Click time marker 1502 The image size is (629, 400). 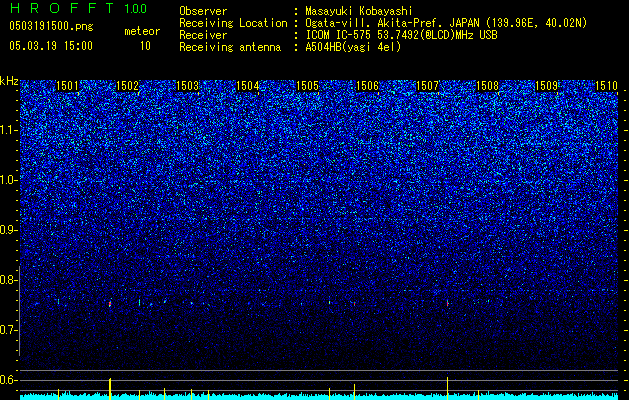click(x=127, y=86)
